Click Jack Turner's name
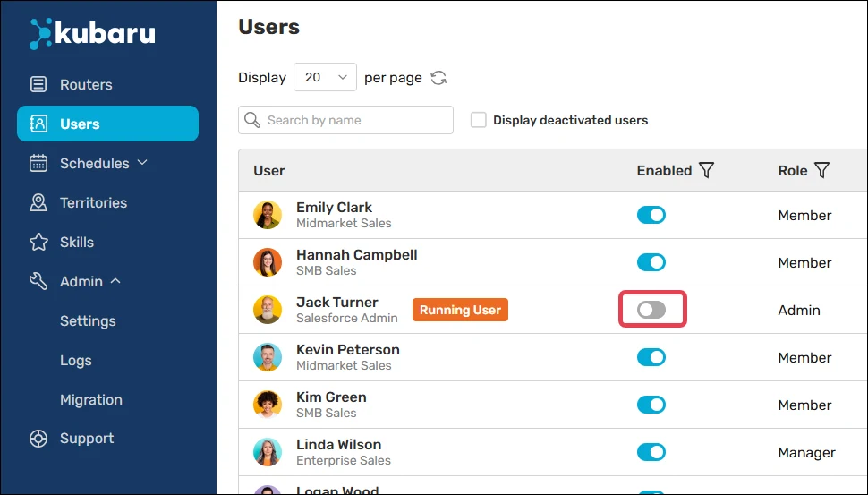This screenshot has width=868, height=495. (337, 303)
